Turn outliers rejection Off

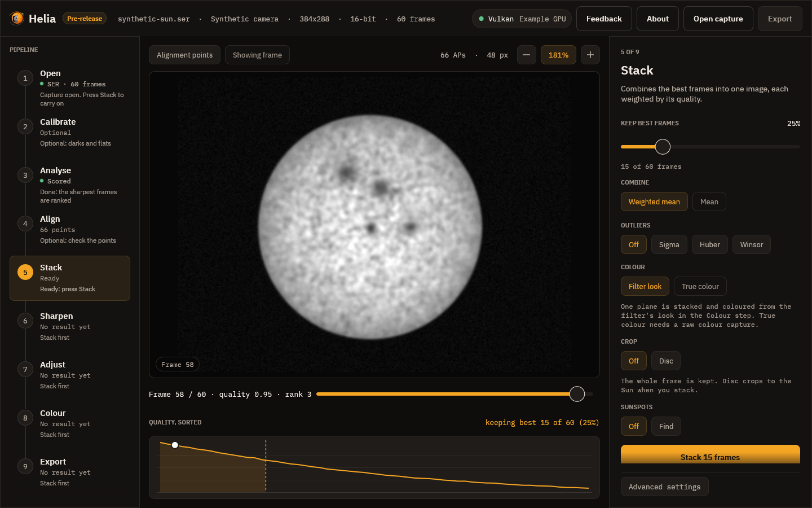click(x=634, y=244)
